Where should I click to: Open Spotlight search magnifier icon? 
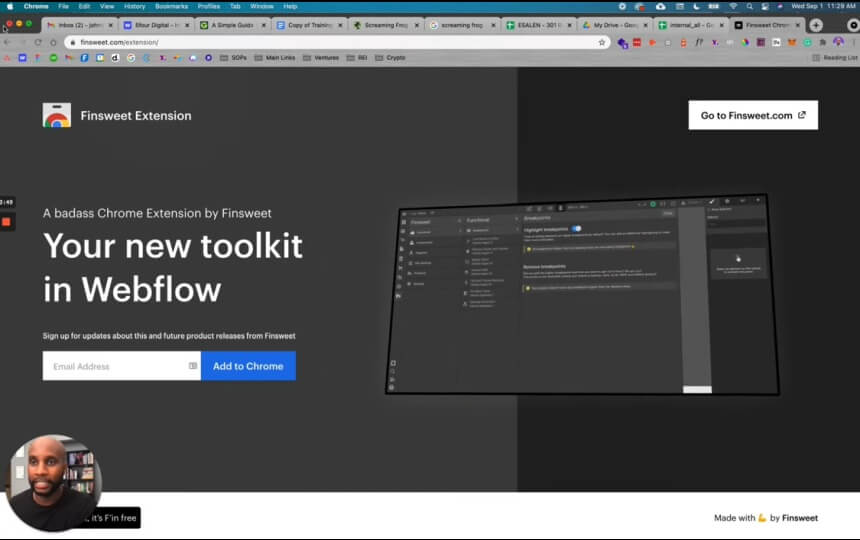[749, 7]
